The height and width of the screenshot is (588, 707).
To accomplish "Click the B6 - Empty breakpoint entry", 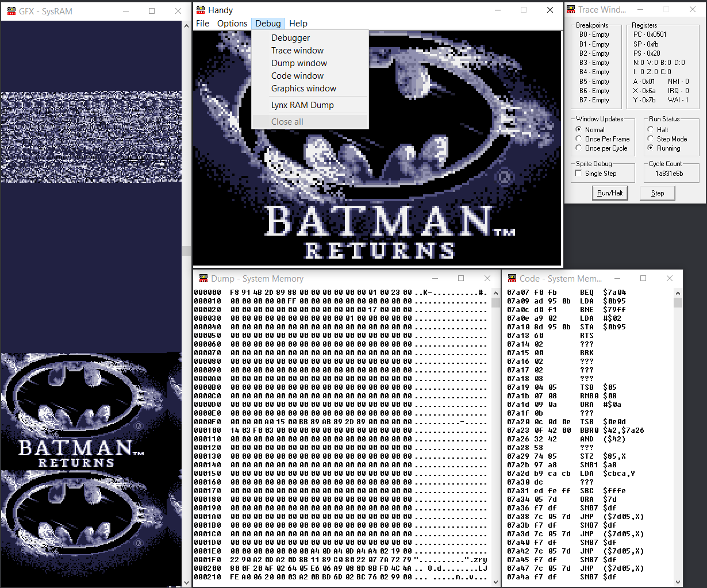I will click(x=594, y=90).
